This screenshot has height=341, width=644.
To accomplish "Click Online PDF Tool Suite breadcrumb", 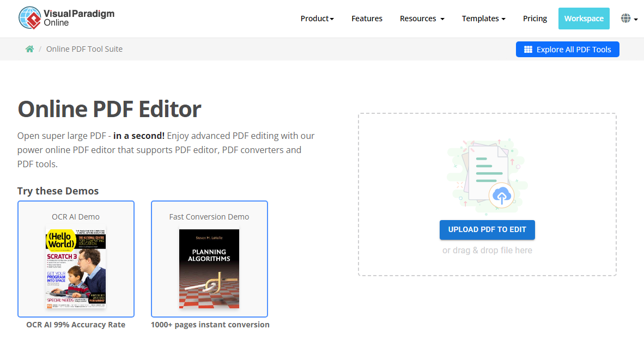I will click(84, 49).
